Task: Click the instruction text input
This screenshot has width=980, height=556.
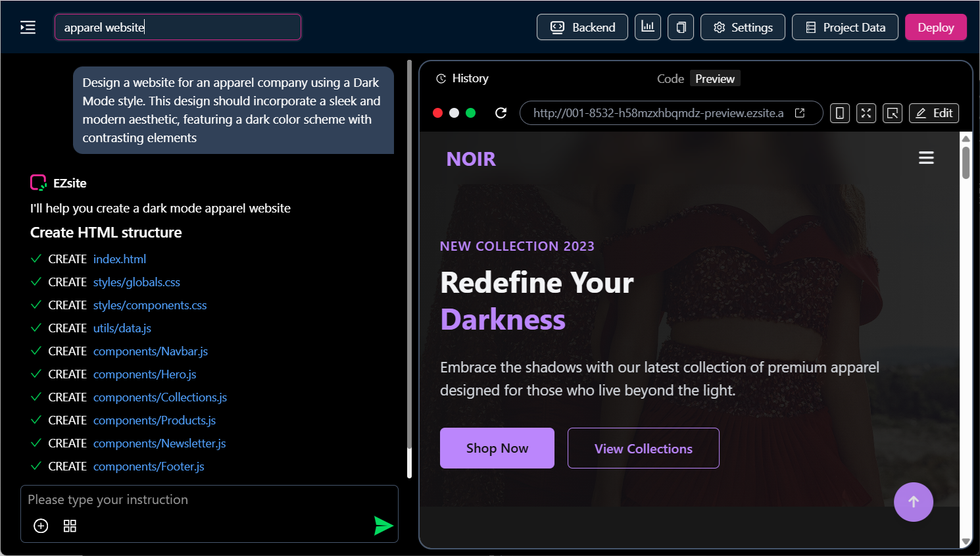Action: pos(209,500)
